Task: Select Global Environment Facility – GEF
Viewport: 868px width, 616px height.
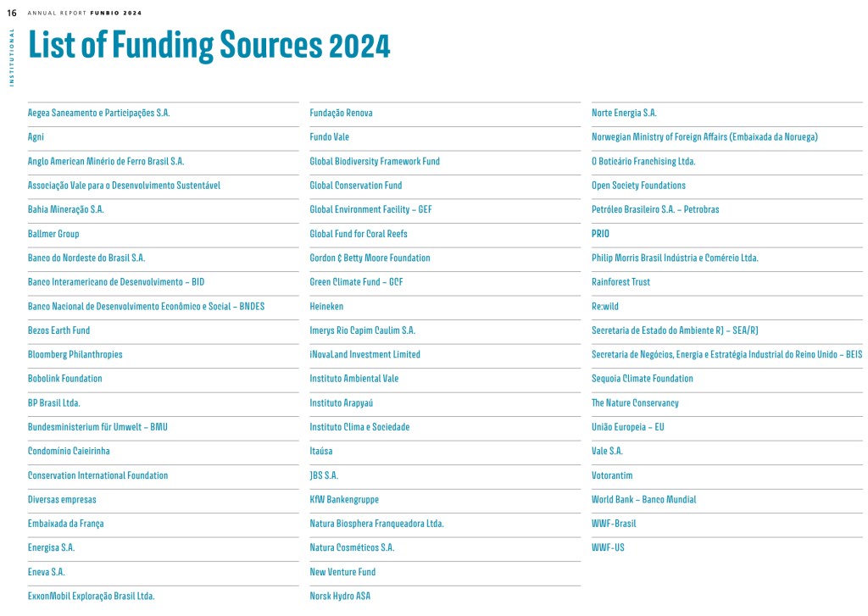Action: (370, 209)
